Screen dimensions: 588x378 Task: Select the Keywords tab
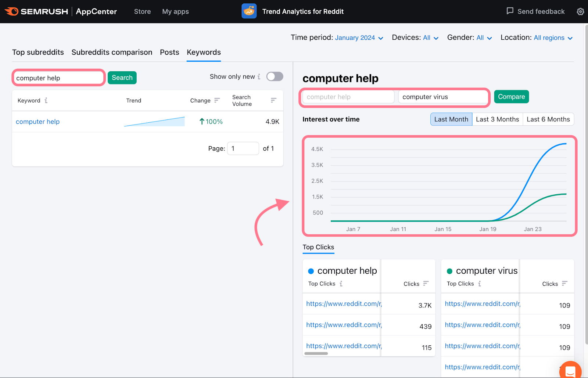(x=204, y=52)
